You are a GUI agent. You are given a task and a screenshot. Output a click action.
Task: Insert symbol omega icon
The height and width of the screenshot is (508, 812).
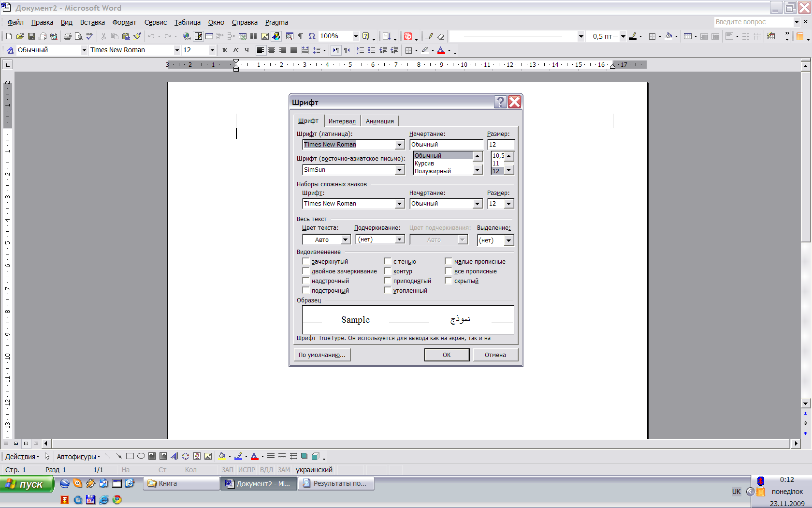coord(312,36)
